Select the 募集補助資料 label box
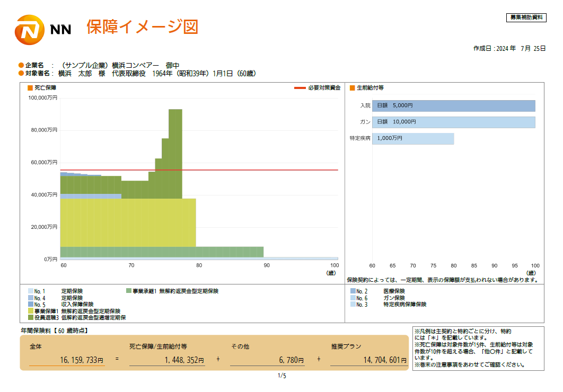The height and width of the screenshot is (392, 563). pyautogui.click(x=525, y=17)
